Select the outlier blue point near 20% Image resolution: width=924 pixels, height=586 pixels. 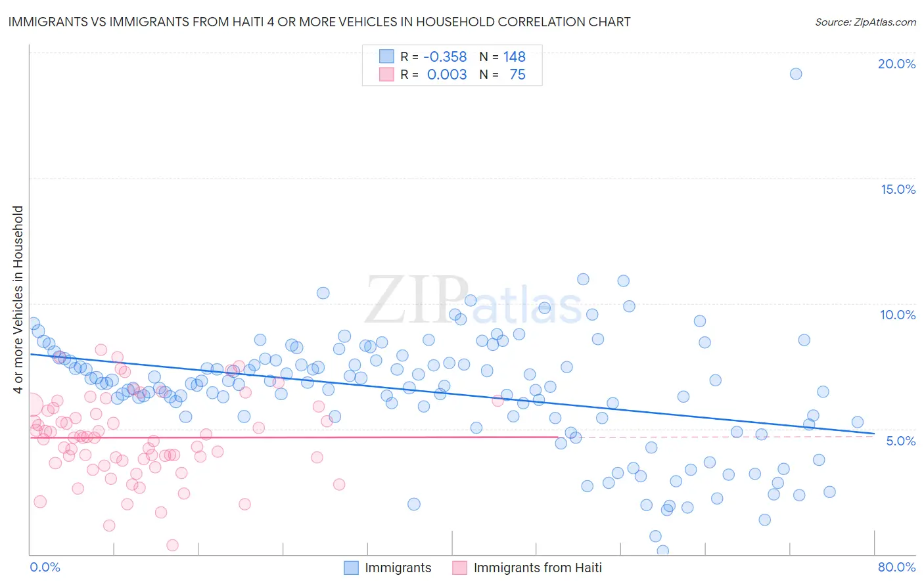point(796,74)
